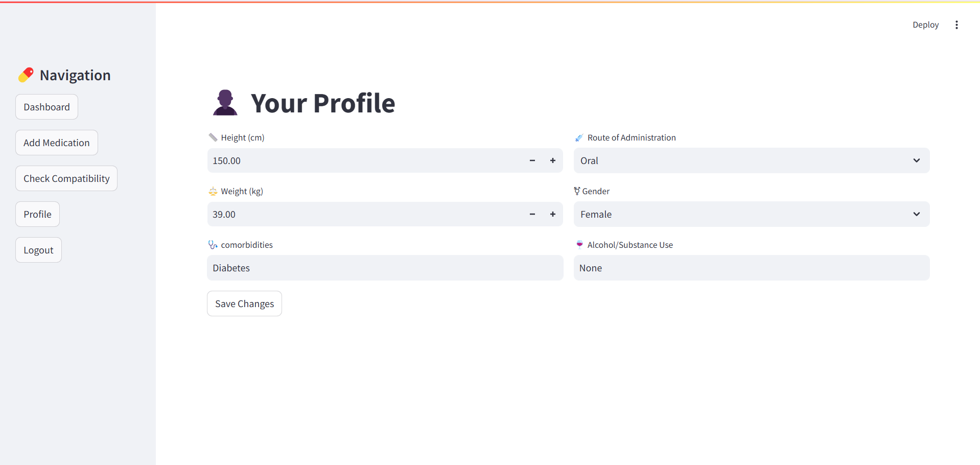Click Save Changes button
The image size is (980, 465).
click(244, 304)
